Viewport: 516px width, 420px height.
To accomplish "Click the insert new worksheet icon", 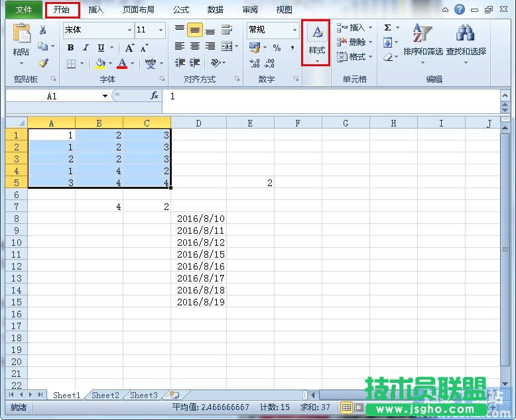I will [174, 395].
